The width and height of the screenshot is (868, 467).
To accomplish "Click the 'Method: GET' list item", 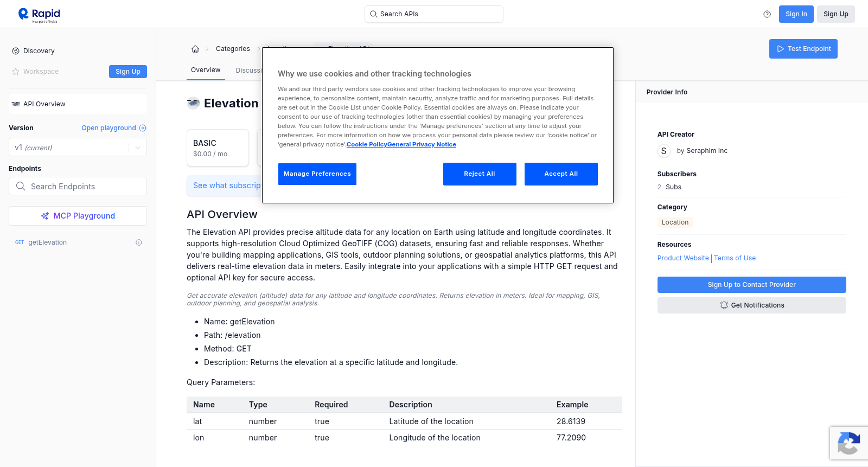I will [228, 349].
